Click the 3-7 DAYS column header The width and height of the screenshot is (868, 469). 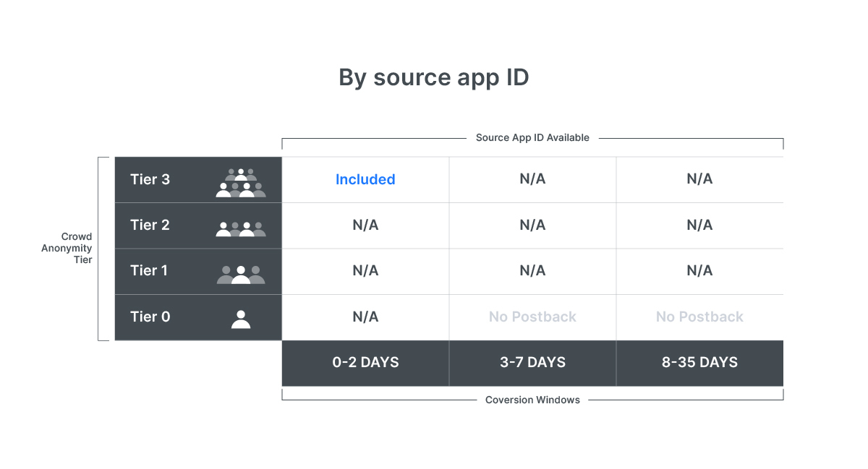point(532,363)
